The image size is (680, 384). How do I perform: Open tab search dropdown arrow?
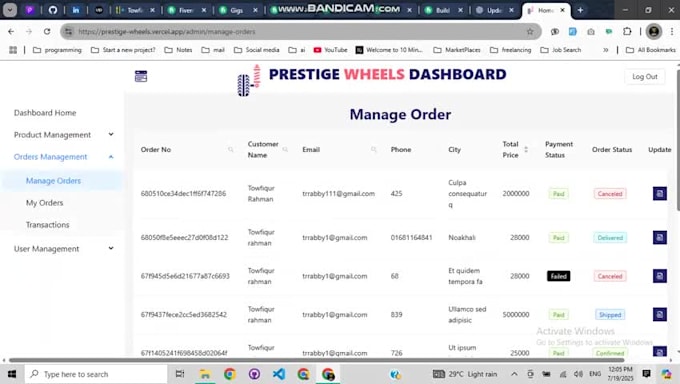[10, 10]
